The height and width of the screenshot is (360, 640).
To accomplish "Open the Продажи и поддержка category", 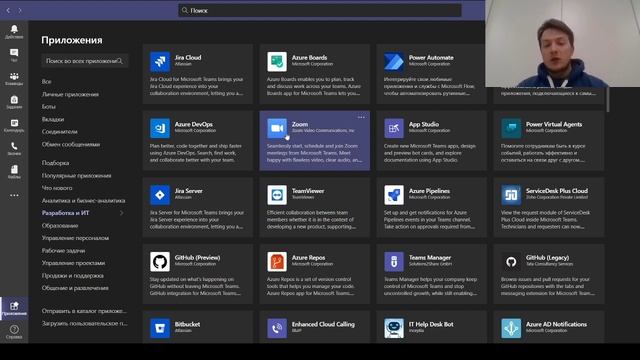I will 73,276.
